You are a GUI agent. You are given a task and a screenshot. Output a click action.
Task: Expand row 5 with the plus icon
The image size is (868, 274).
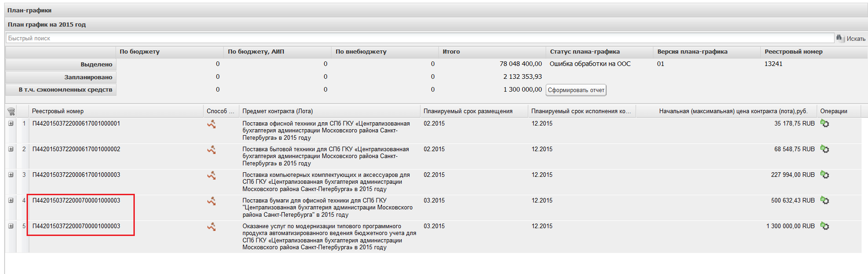pos(11,226)
